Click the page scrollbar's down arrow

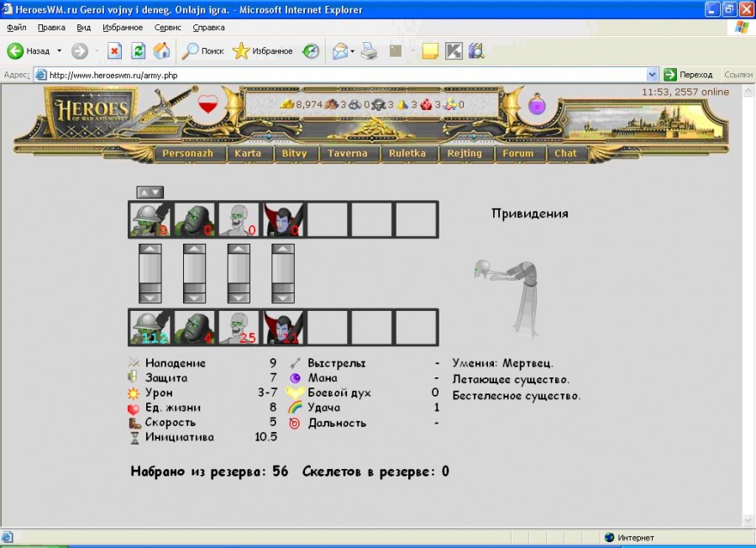coord(748,520)
